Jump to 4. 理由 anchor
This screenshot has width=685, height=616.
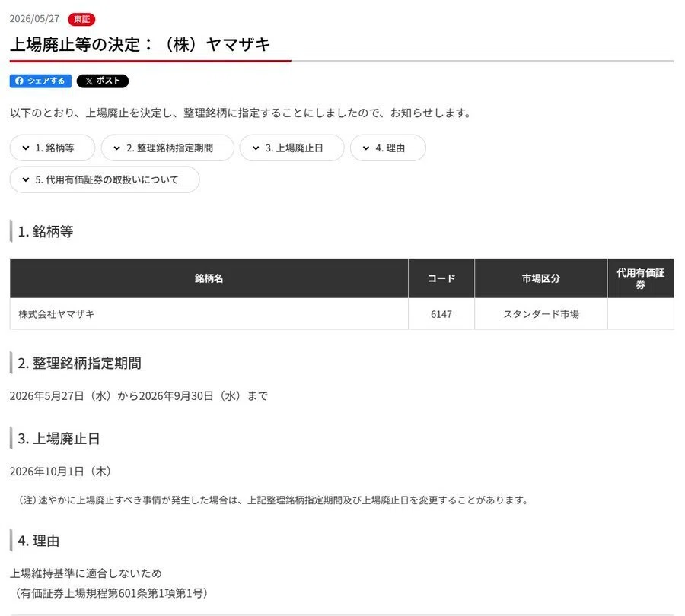[x=388, y=148]
